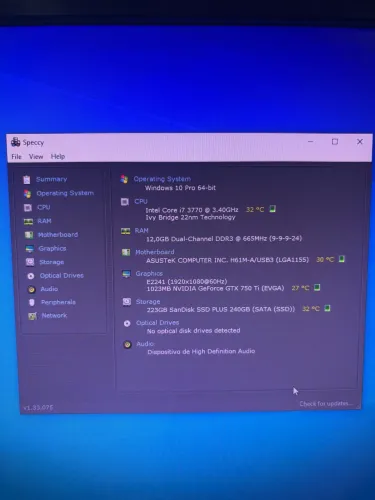
Task: Click the motherboard 30 °C temperature value
Action: (x=325, y=259)
